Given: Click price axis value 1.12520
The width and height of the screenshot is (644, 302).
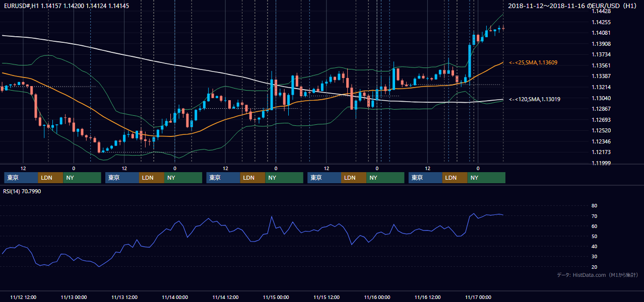Looking at the screenshot, I should click(601, 130).
